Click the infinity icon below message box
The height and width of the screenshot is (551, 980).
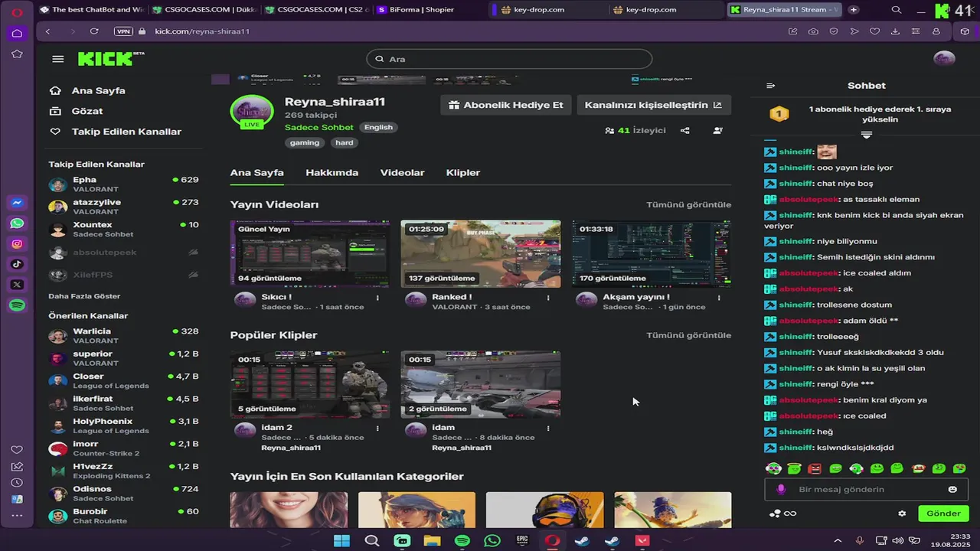pyautogui.click(x=790, y=514)
